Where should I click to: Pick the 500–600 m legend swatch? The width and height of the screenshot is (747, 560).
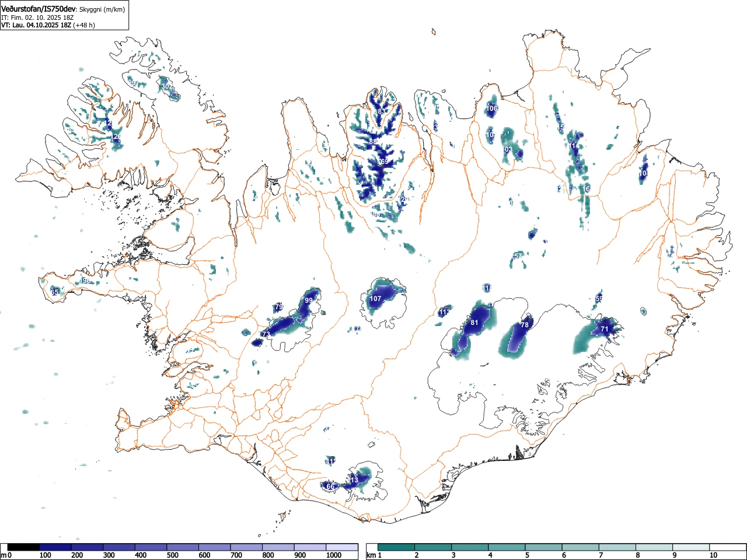[x=183, y=547]
